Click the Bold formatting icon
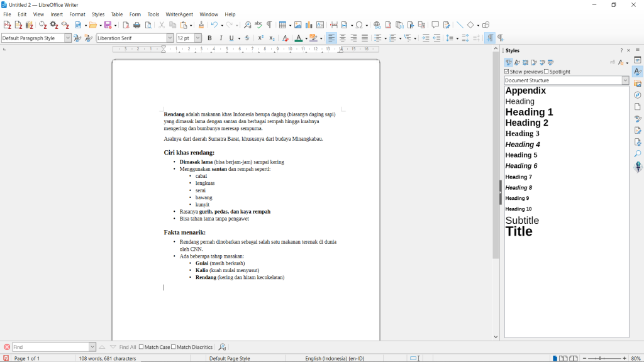This screenshot has height=362, width=644. click(x=209, y=38)
